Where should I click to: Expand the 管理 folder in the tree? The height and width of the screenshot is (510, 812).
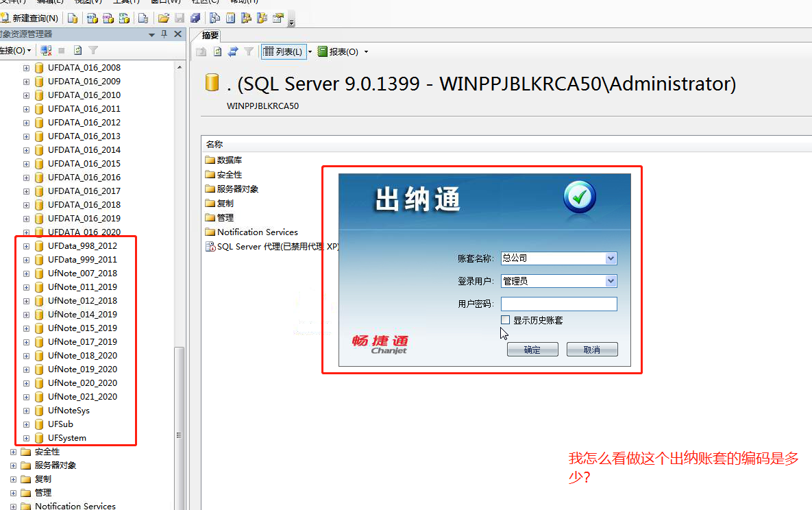[14, 493]
